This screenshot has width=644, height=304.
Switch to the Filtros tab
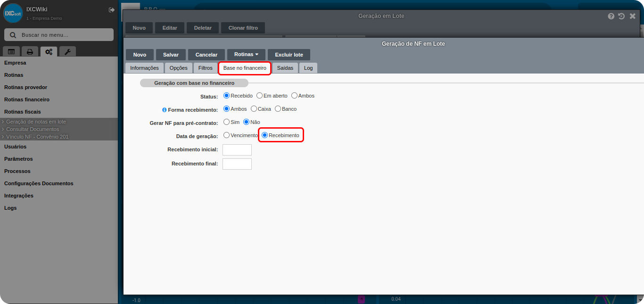coord(206,68)
